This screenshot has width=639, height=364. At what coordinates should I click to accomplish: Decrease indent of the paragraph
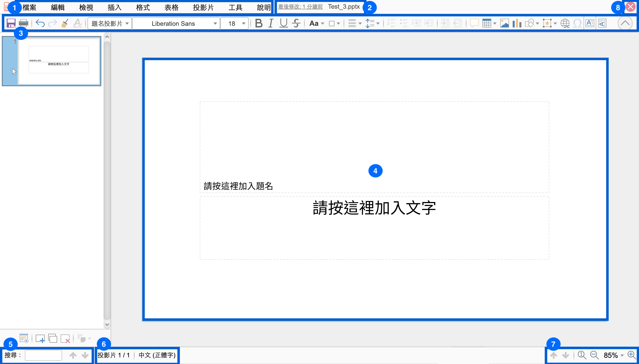coord(457,23)
